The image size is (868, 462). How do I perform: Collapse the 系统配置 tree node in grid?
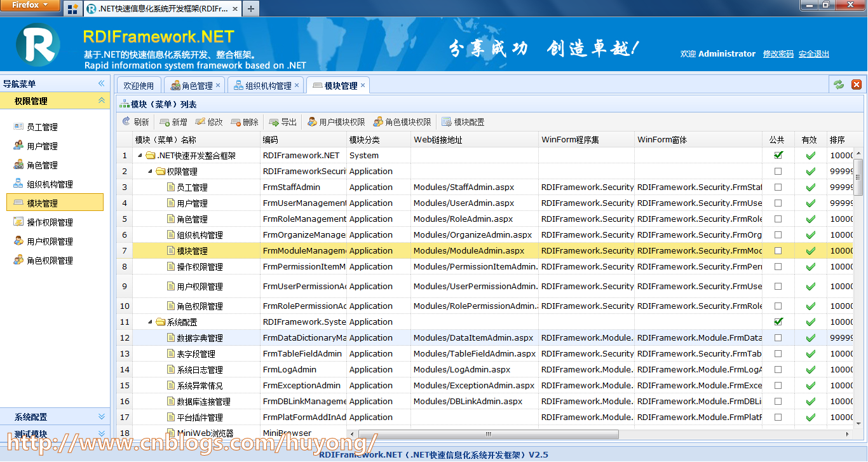[151, 322]
